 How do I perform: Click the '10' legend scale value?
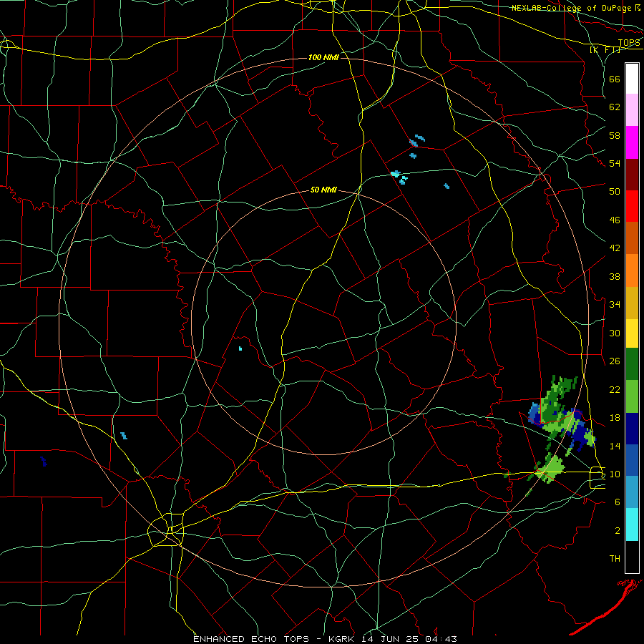tap(615, 474)
